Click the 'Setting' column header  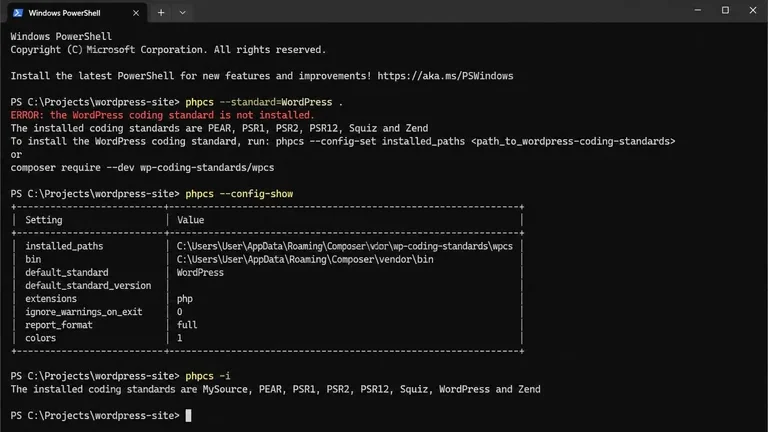pyautogui.click(x=44, y=220)
